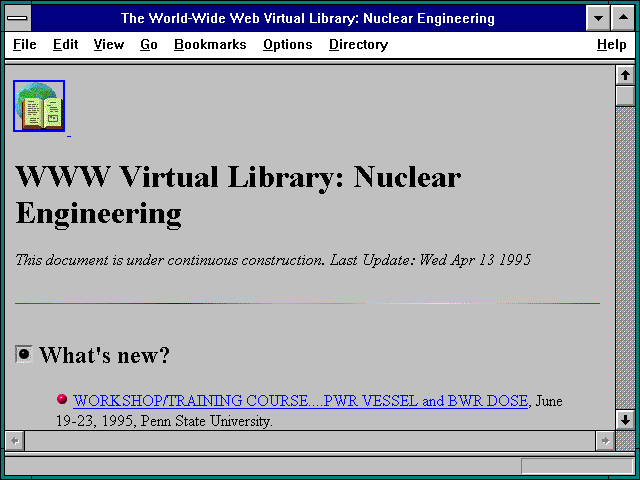
Task: Click the What's new bullet icon
Action: [24, 354]
